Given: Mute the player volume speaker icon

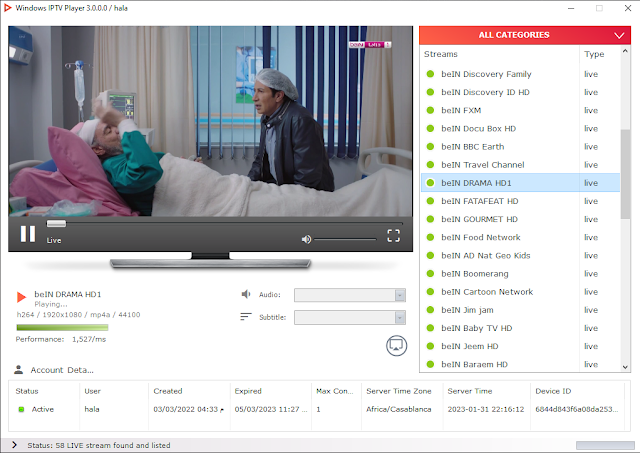Looking at the screenshot, I should [x=306, y=239].
